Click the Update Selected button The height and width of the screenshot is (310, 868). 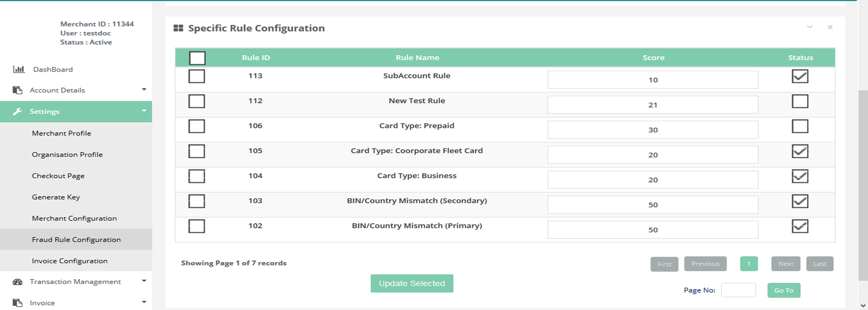pyautogui.click(x=412, y=284)
